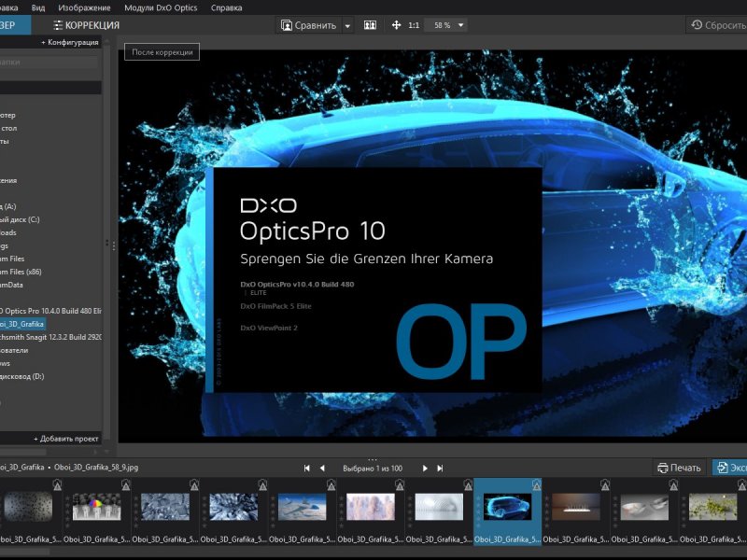This screenshot has width=747, height=560.
Task: Select the ователи users folder row
Action: point(14,350)
